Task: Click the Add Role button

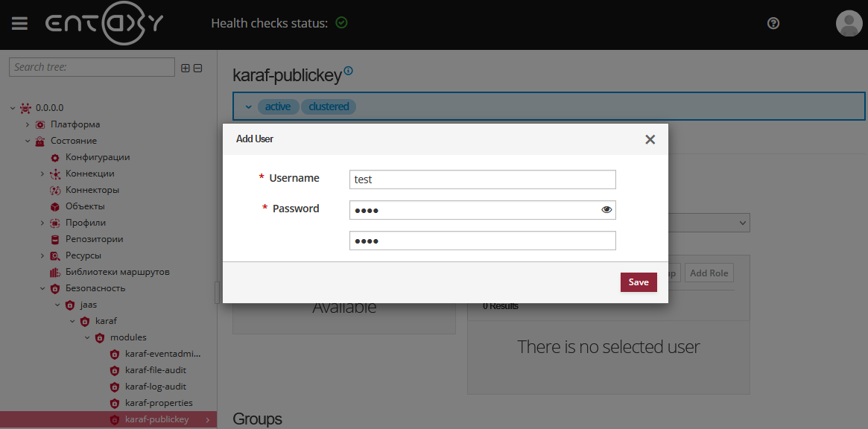Action: pyautogui.click(x=709, y=272)
